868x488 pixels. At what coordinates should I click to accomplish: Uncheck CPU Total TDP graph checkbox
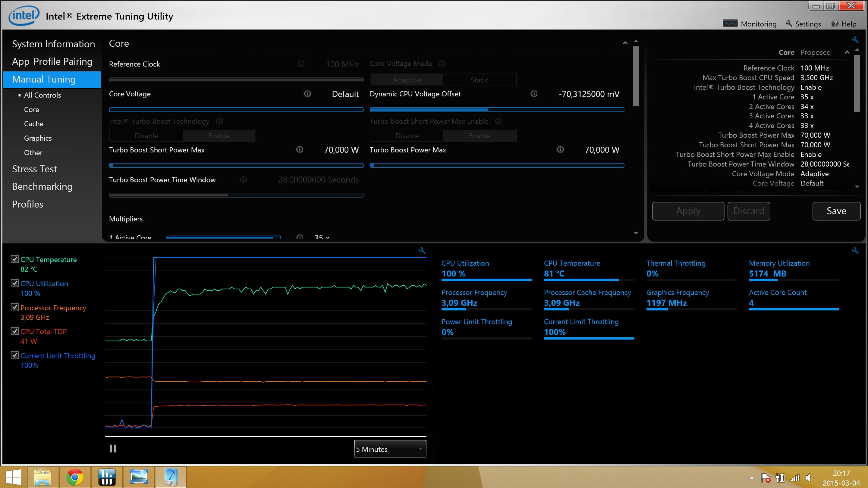(14, 331)
